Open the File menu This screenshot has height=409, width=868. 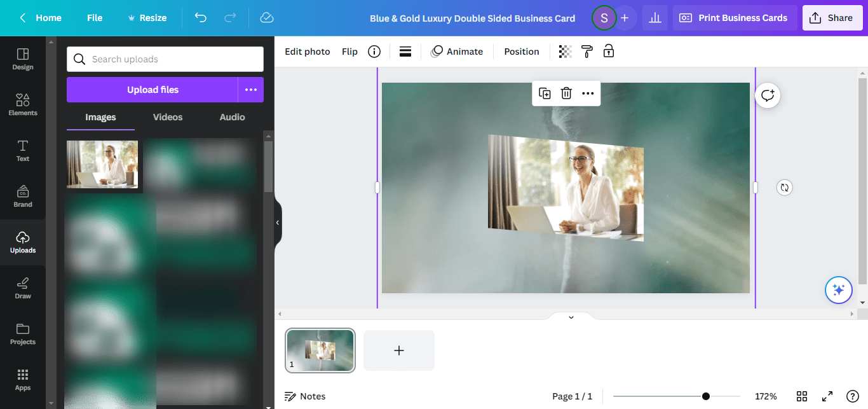click(x=94, y=17)
